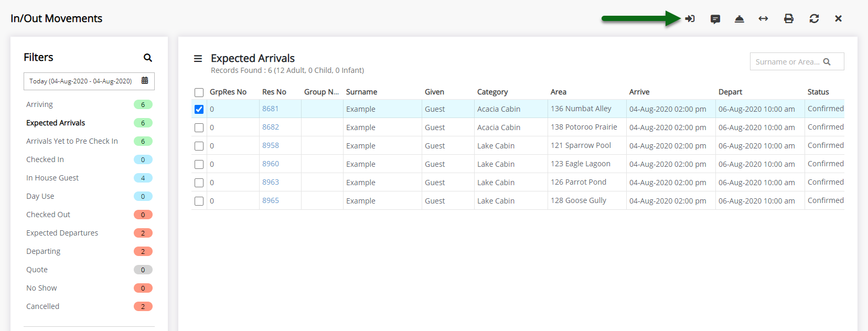Toggle the select-all checkbox in table header

(199, 92)
